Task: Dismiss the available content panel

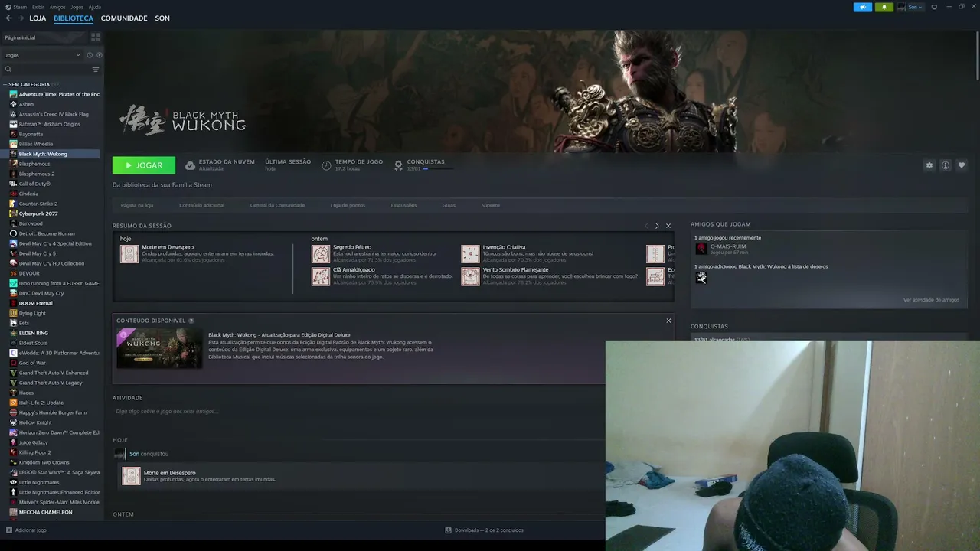Action: (x=668, y=321)
